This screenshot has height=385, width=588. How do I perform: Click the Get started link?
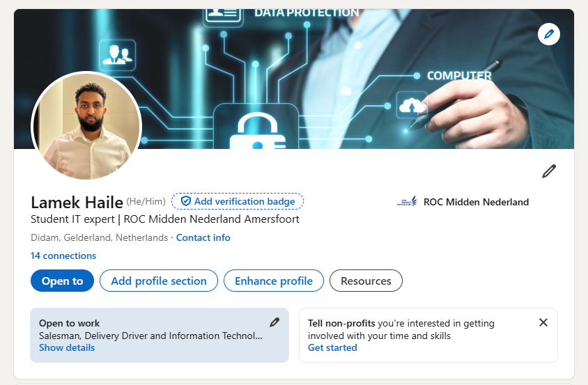coord(332,347)
